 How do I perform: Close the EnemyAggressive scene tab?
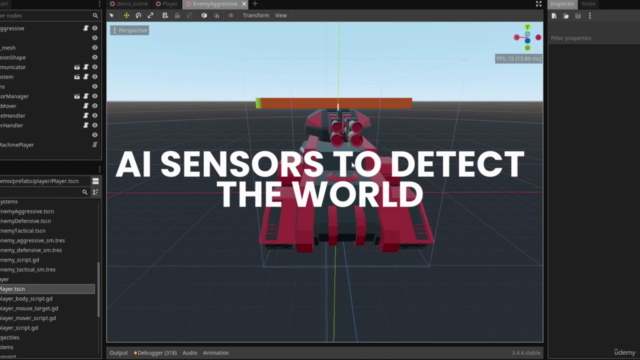244,4
